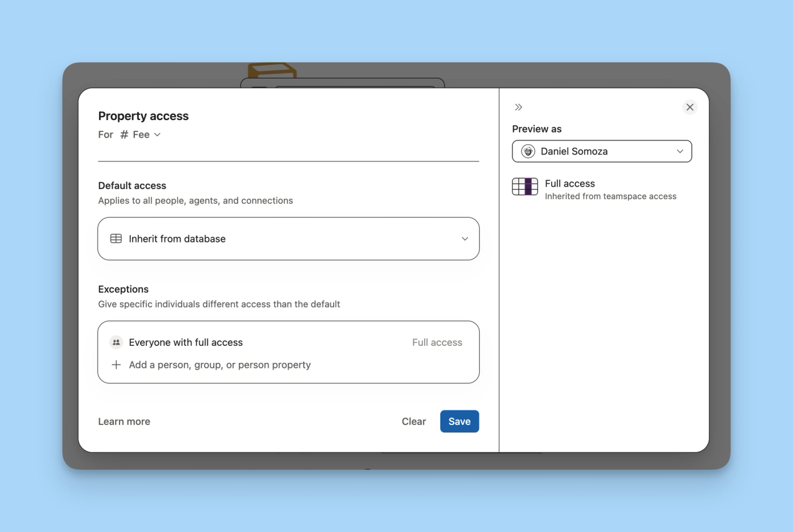The width and height of the screenshot is (793, 532).
Task: Click the Exceptions heading
Action: tap(123, 289)
